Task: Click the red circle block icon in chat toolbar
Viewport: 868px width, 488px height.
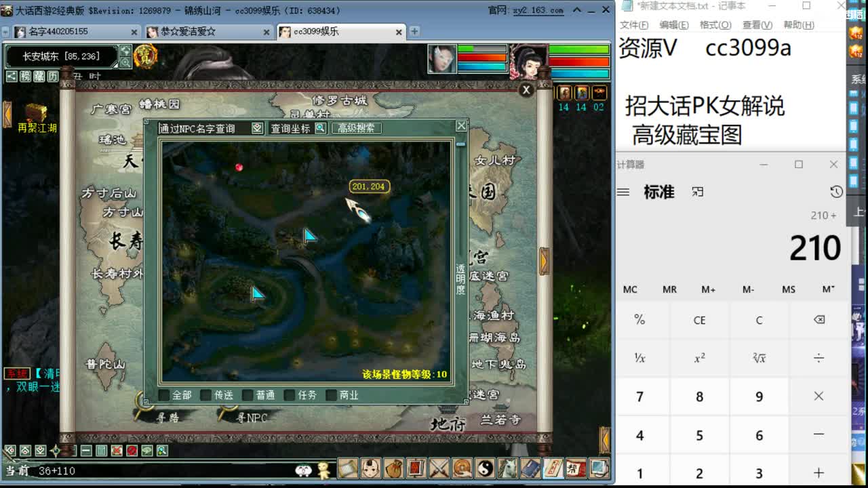Action: [x=132, y=451]
